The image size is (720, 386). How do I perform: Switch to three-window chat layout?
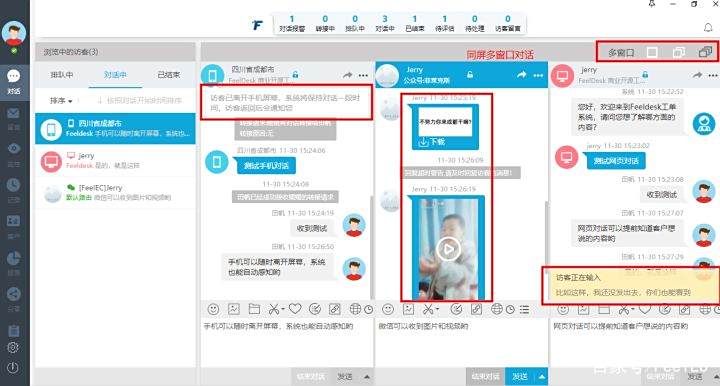[705, 52]
